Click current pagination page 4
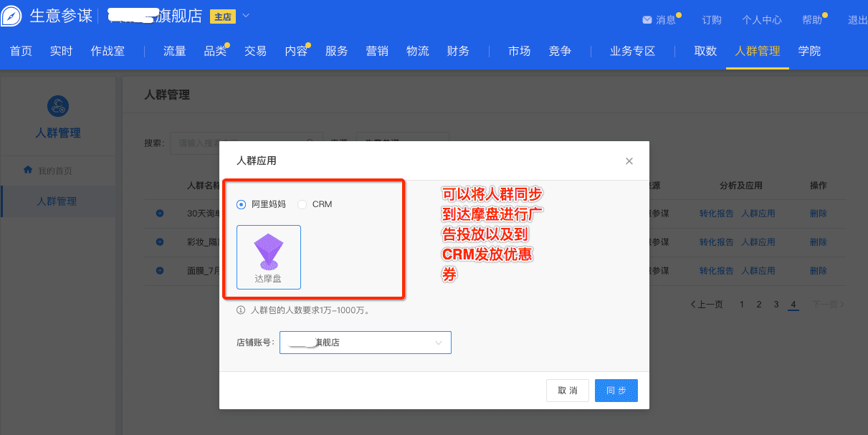Screen dimensions: 868x435 point(793,305)
